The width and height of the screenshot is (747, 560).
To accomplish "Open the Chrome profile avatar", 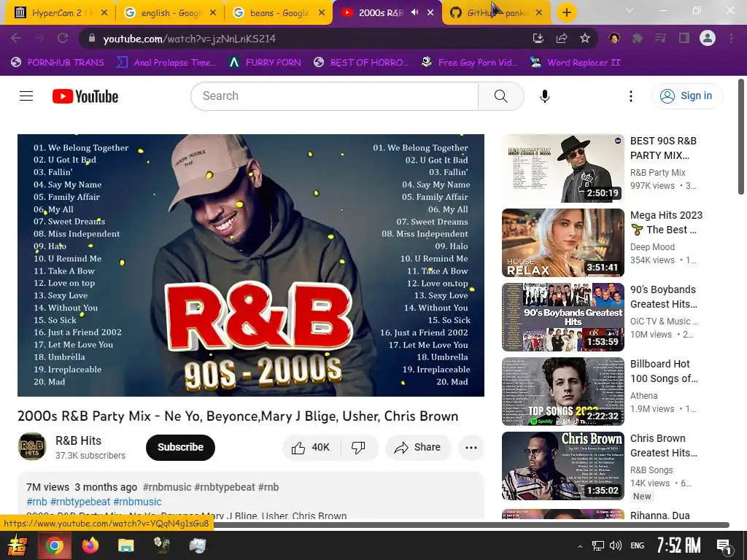I will coord(708,38).
